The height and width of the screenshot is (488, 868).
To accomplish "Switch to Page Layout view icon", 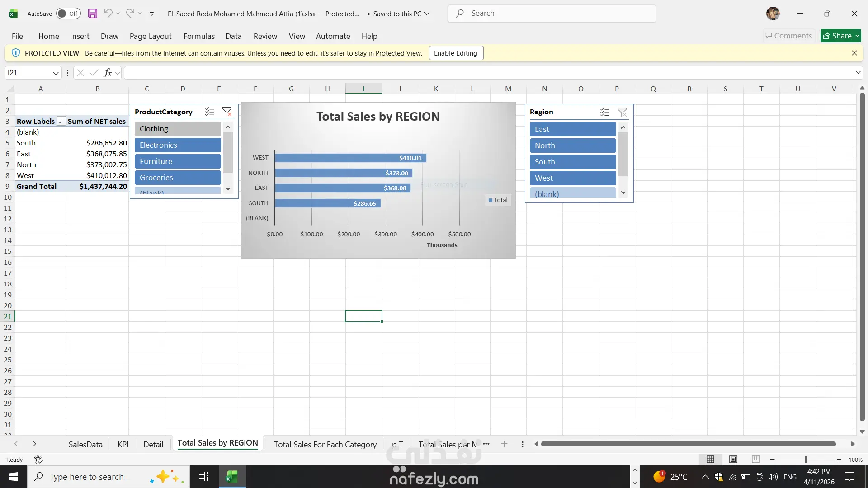I will coord(733,460).
